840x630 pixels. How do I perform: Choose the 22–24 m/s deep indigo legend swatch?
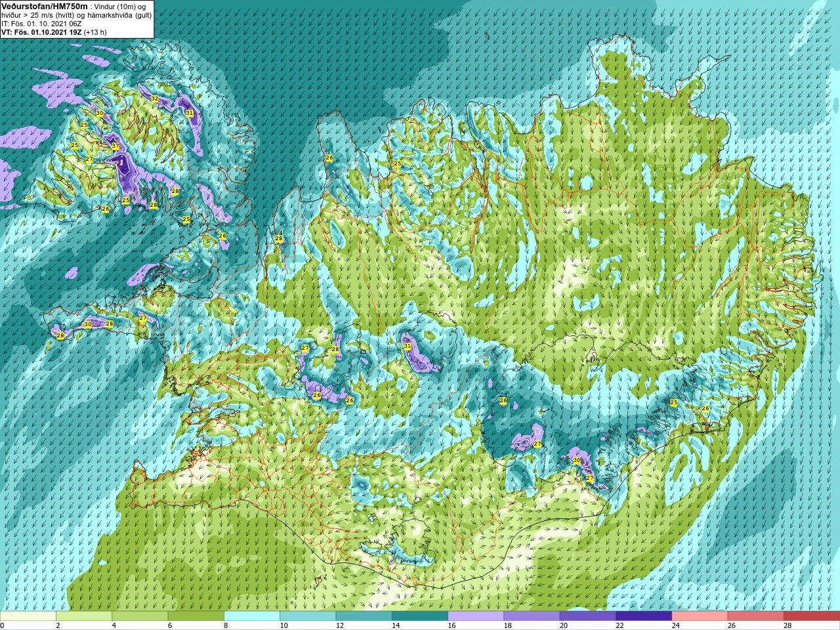pos(644,616)
